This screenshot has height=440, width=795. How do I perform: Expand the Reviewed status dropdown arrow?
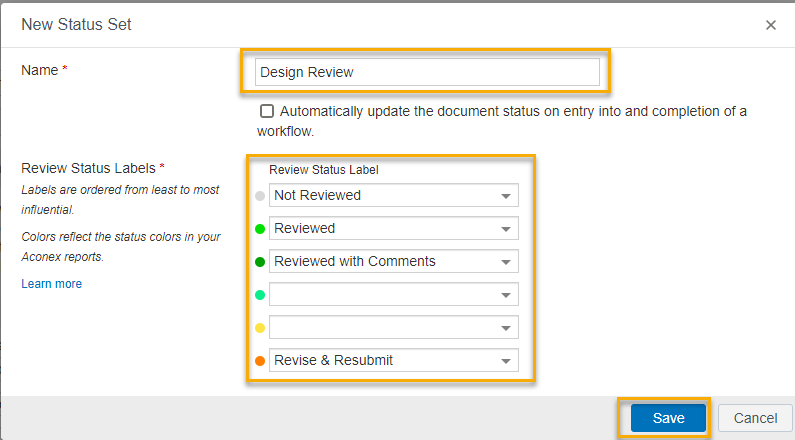click(505, 229)
